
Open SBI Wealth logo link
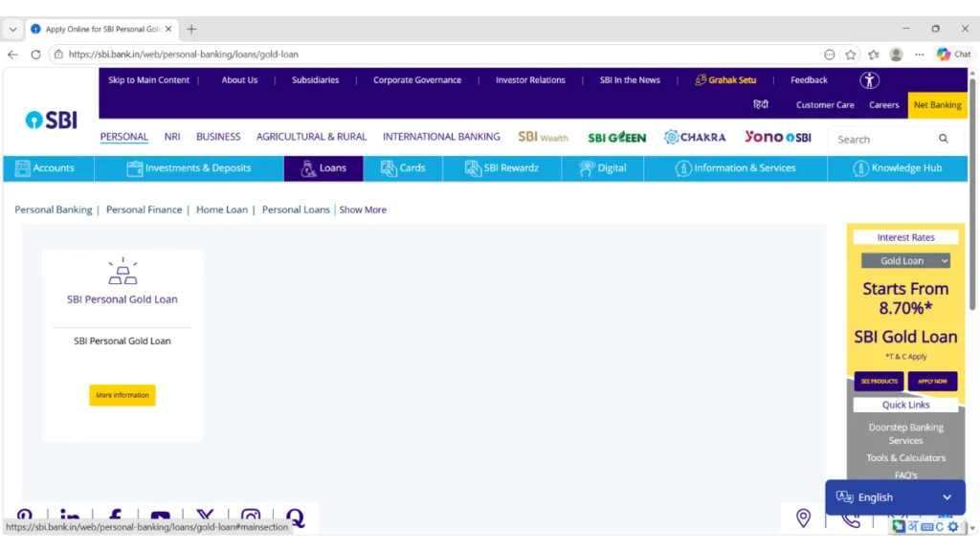point(543,137)
